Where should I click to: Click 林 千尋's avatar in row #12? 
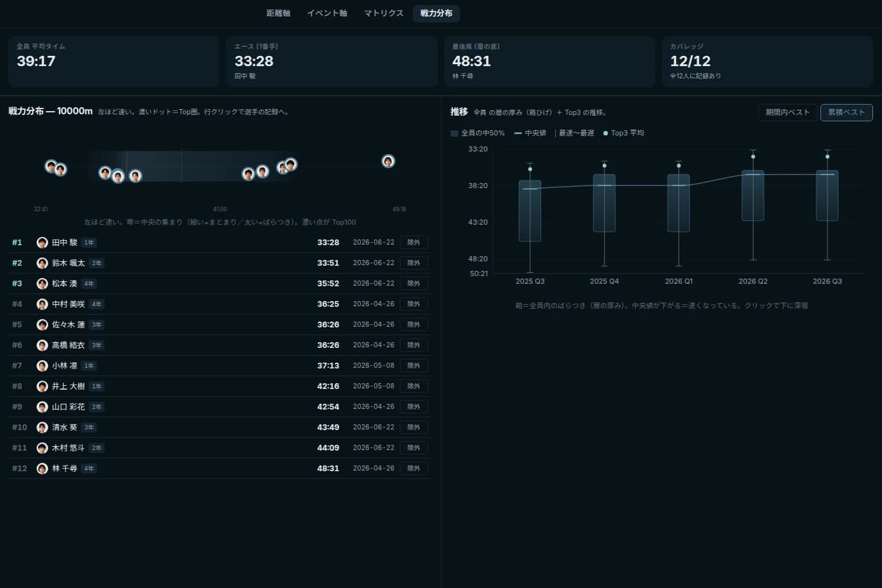click(42, 469)
